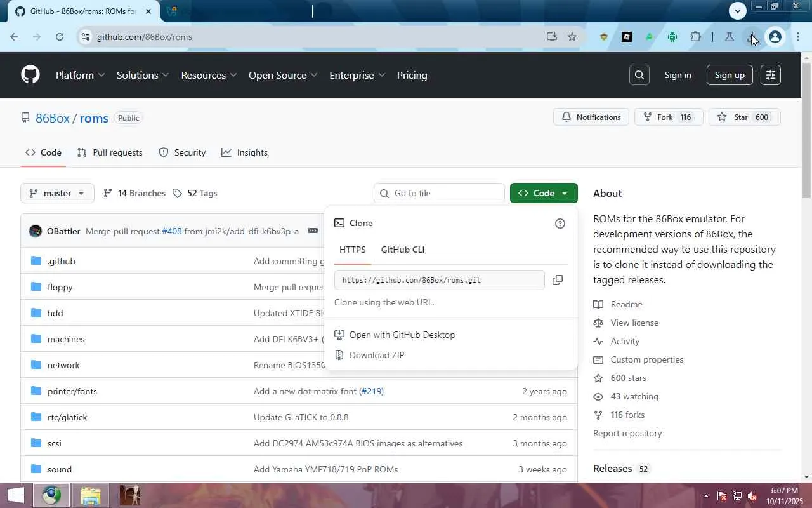Open Chrome Labs flask icon
This screenshot has width=812, height=508.
[730, 37]
